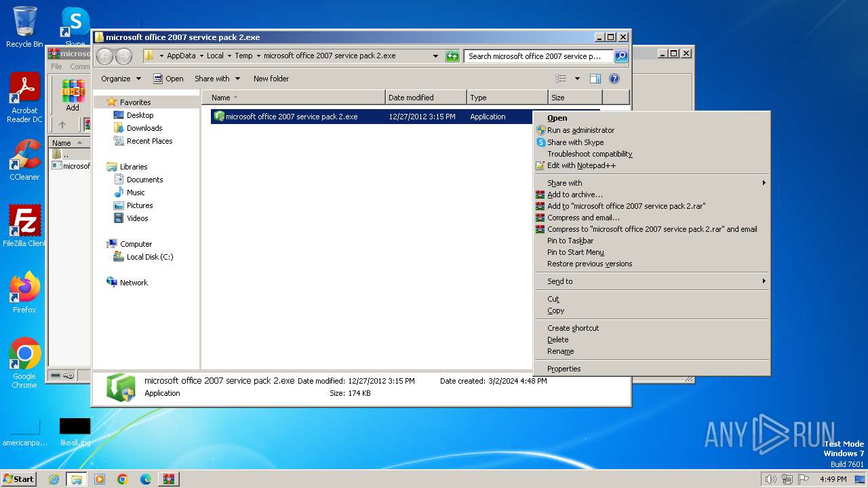Select Cut in context menu
Viewport: 868px width, 488px height.
tap(652, 299)
